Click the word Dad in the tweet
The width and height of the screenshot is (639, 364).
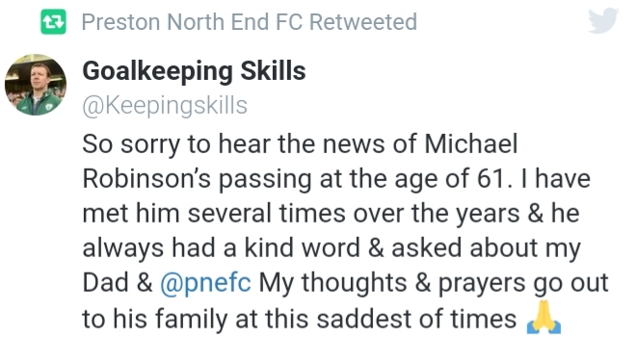point(105,282)
